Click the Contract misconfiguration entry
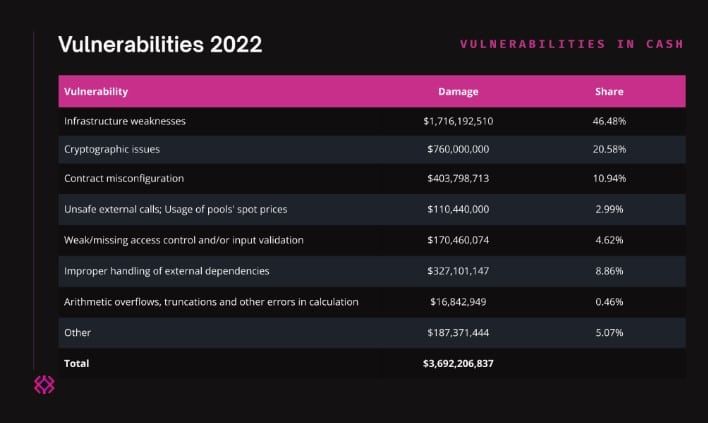 (x=124, y=178)
